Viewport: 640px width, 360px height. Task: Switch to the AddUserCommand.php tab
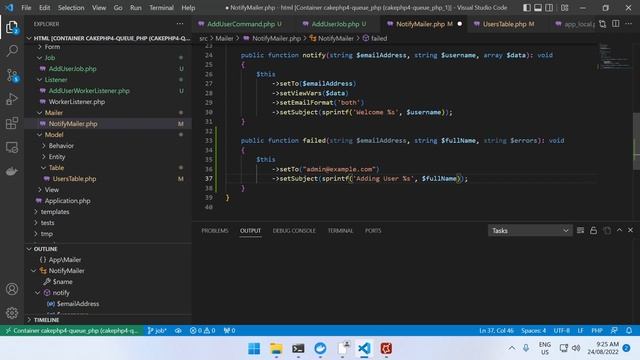pyautogui.click(x=241, y=24)
